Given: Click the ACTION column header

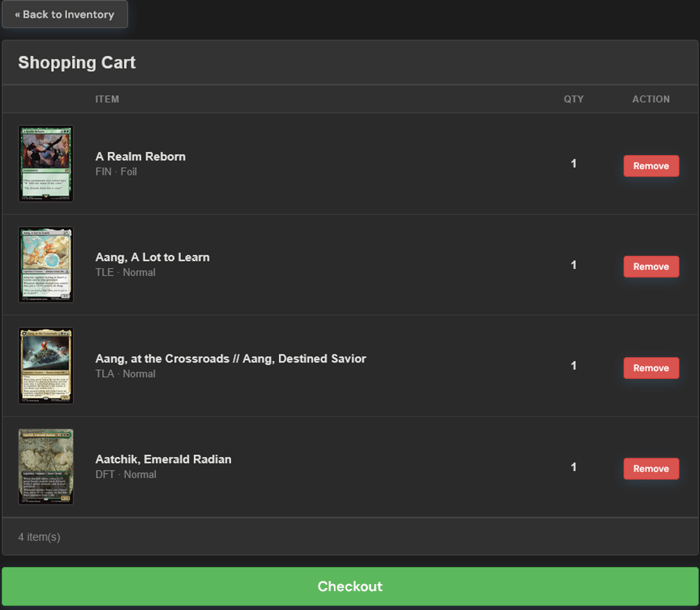Looking at the screenshot, I should (x=651, y=99).
